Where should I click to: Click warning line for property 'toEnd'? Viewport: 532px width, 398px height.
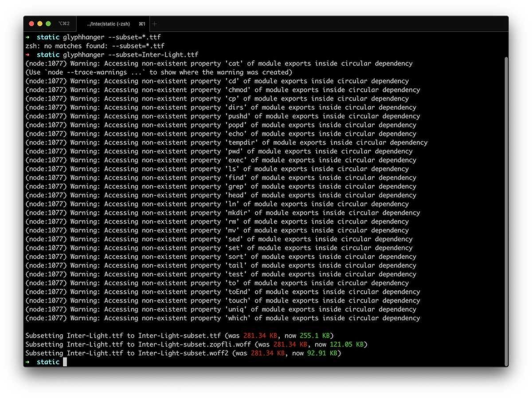(223, 292)
